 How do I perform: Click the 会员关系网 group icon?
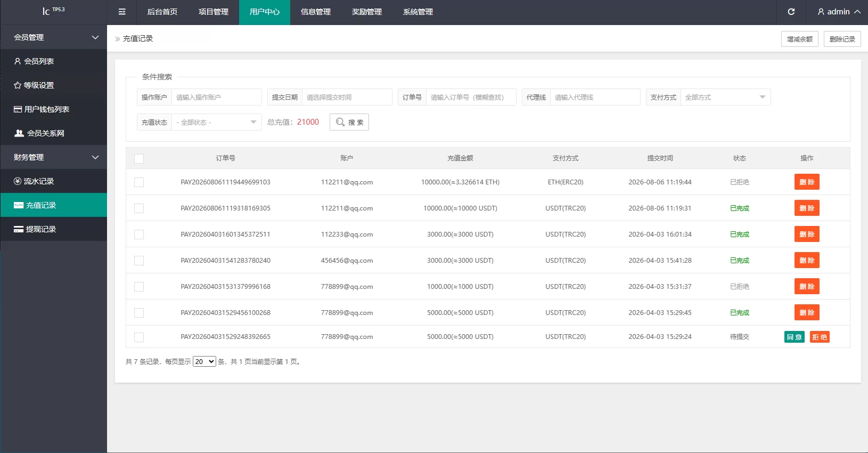point(19,133)
